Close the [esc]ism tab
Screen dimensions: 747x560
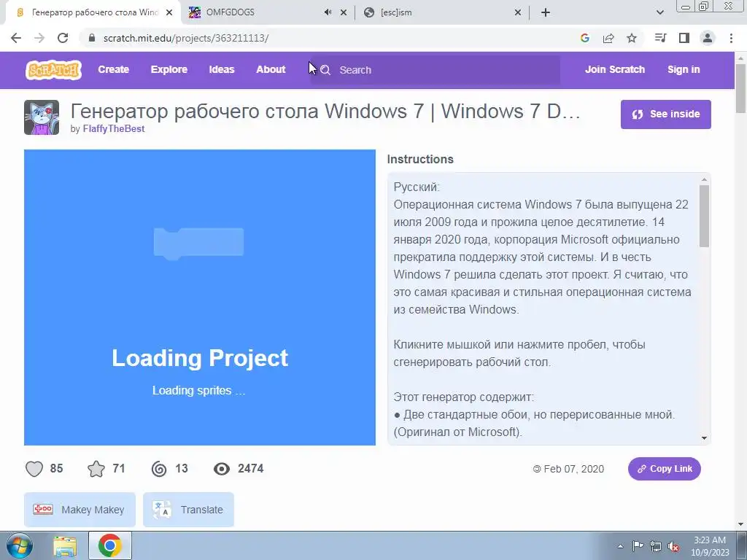[518, 12]
